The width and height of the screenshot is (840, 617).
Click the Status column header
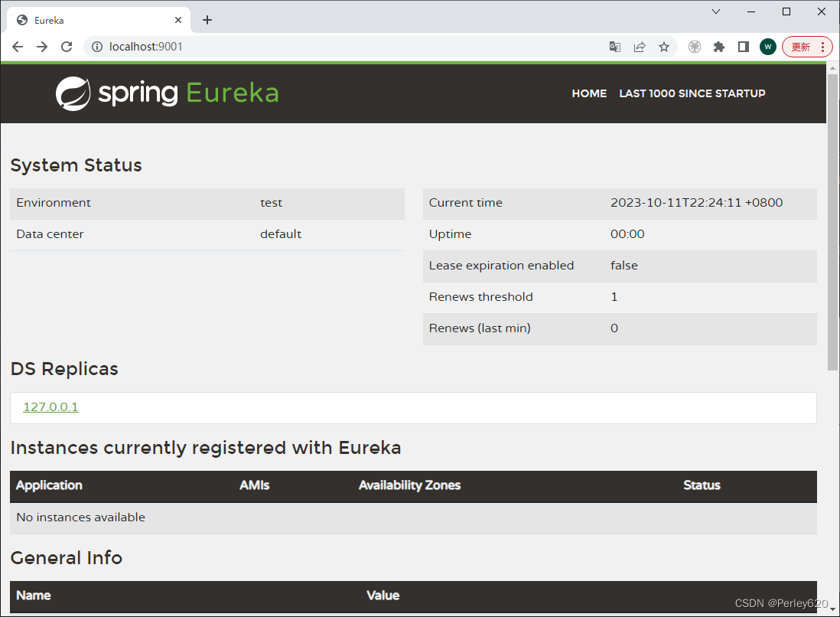tap(702, 485)
